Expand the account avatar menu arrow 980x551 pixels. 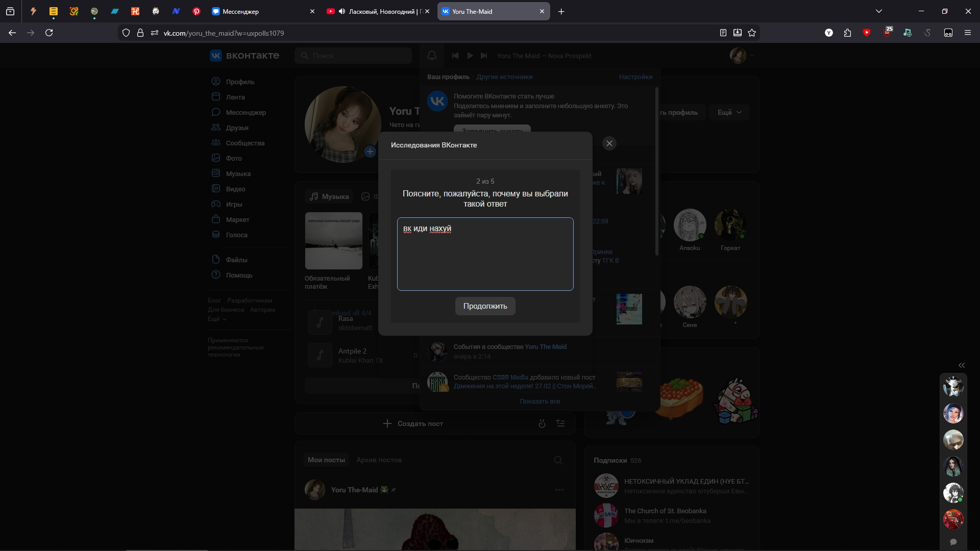click(752, 56)
